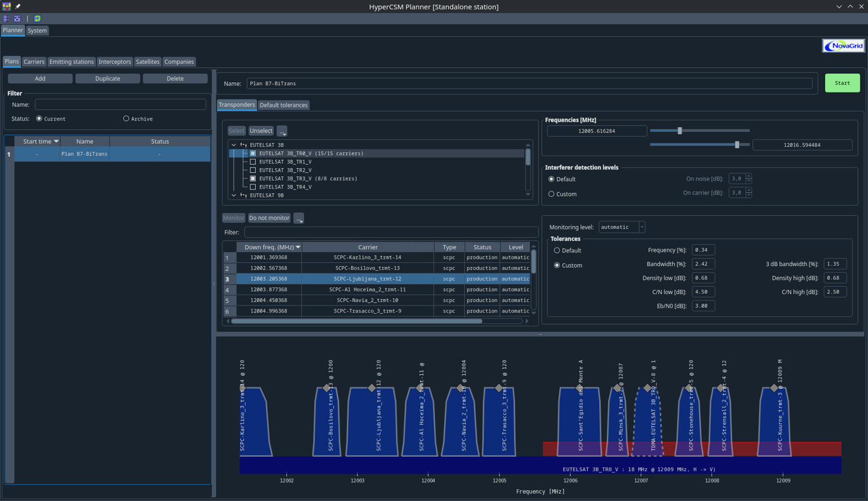Viewport: 868px width, 501px height.
Task: Click the first layout toolbar icon
Action: pyautogui.click(x=7, y=18)
